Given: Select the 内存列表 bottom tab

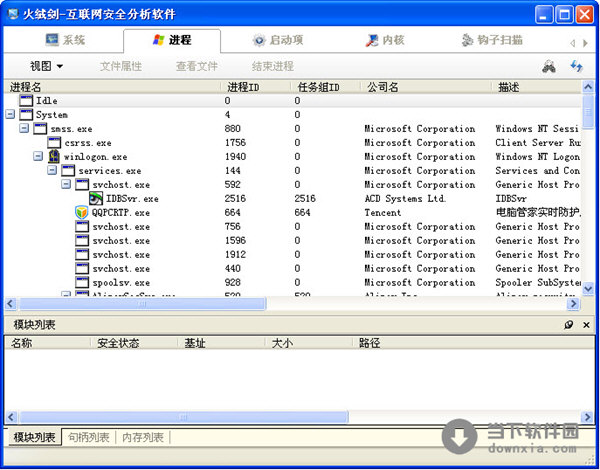Looking at the screenshot, I should (143, 437).
